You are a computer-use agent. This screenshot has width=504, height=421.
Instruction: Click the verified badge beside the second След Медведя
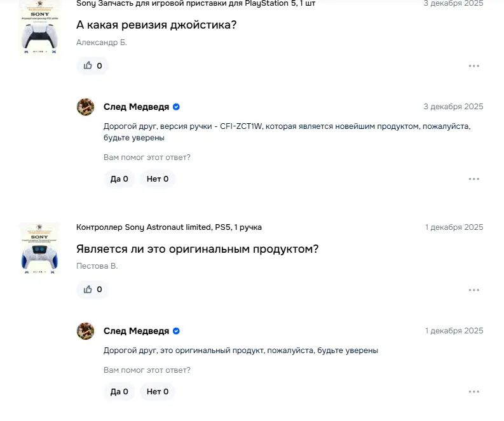click(x=177, y=331)
